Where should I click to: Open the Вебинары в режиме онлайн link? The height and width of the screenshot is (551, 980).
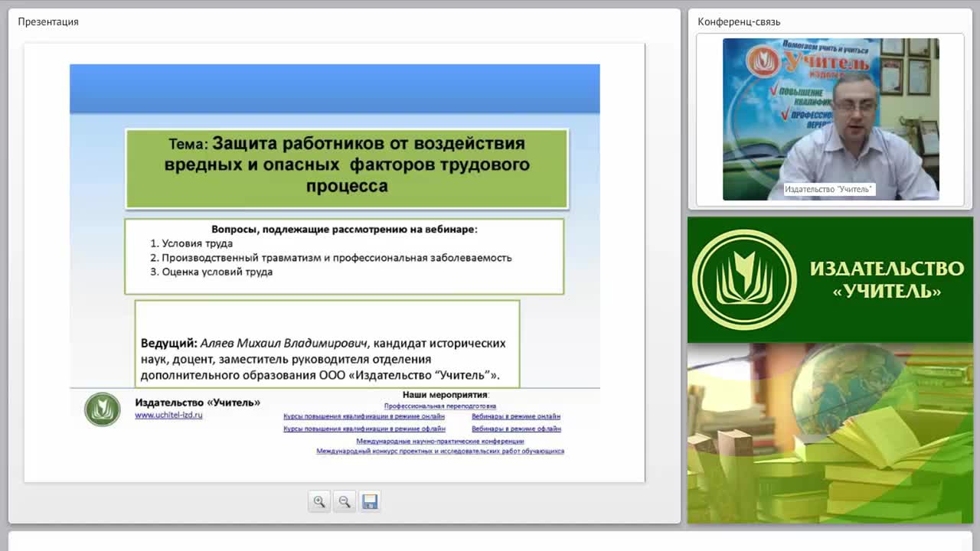point(516,417)
